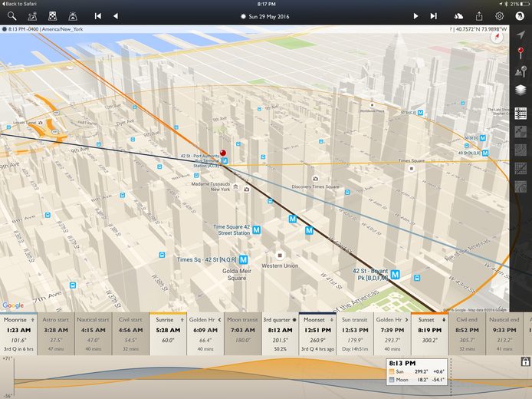Toggle the dimmed satellite overlay icon
532x399 pixels.
coord(521,132)
